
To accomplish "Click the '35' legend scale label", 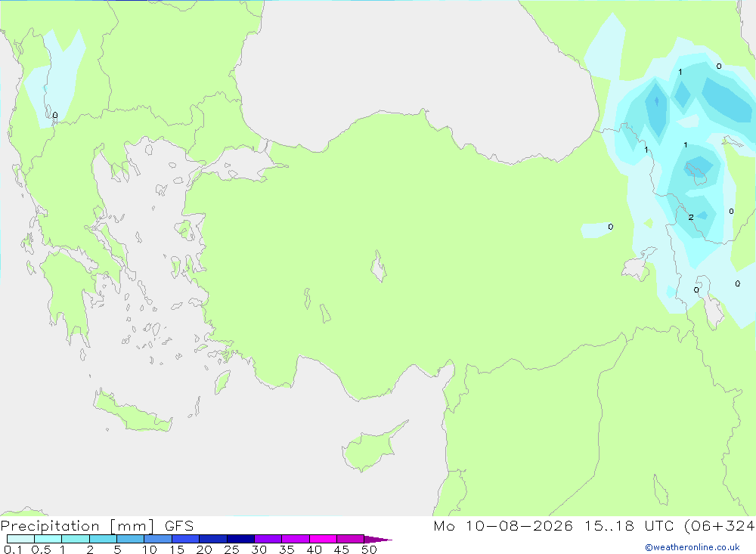I will tap(287, 549).
